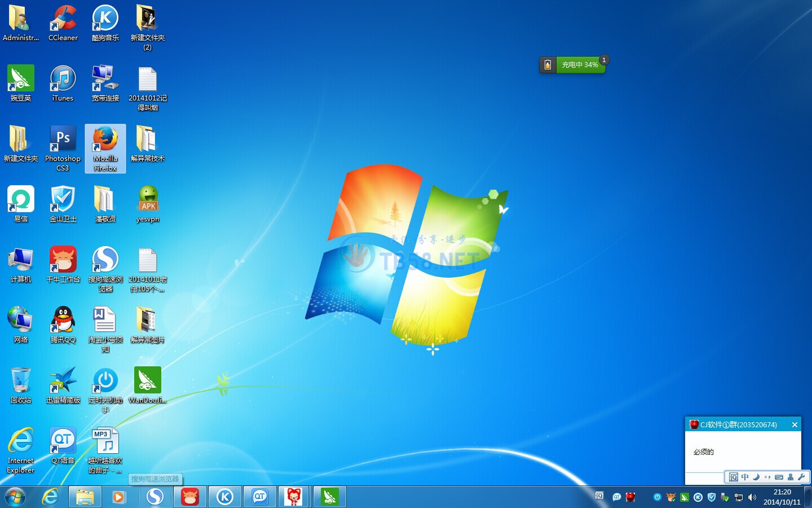The height and width of the screenshot is (508, 812).
Task: Click the notification badge on charging widget
Action: pos(604,60)
